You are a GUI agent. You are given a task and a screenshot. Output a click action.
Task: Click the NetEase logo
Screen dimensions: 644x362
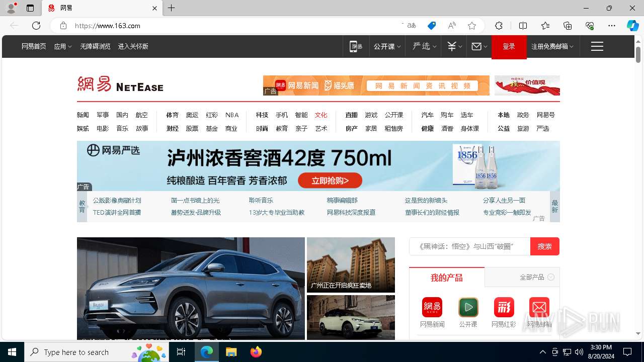click(120, 84)
